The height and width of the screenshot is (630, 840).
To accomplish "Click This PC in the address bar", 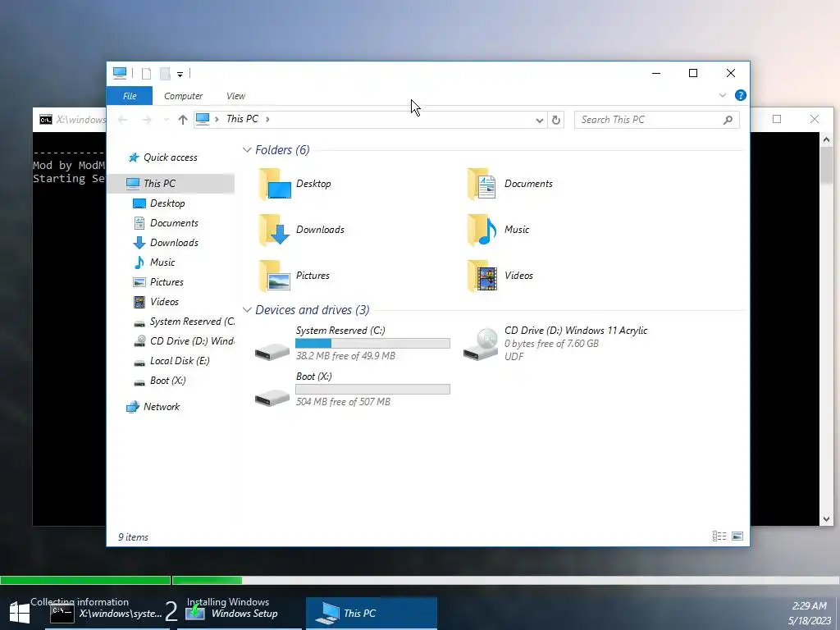I will point(242,119).
